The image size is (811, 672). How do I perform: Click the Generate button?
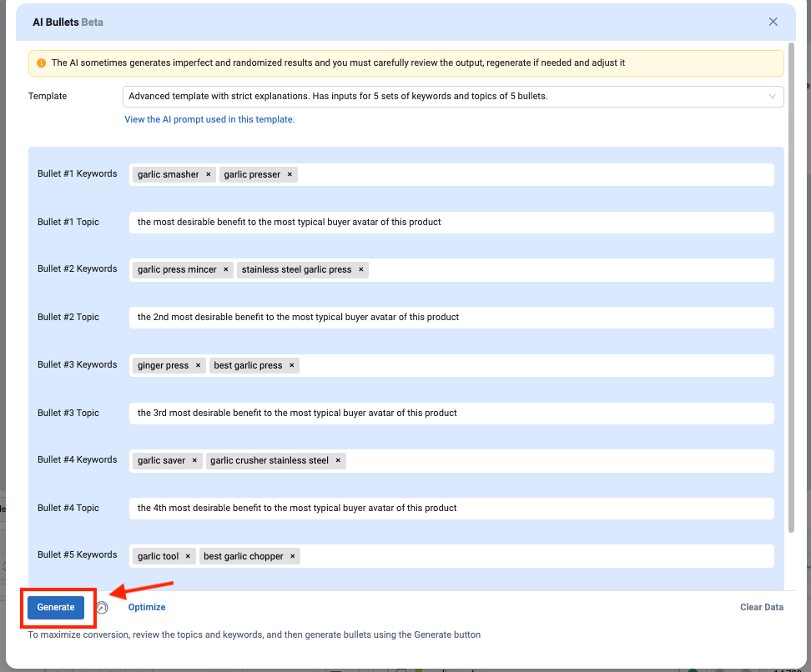(56, 607)
